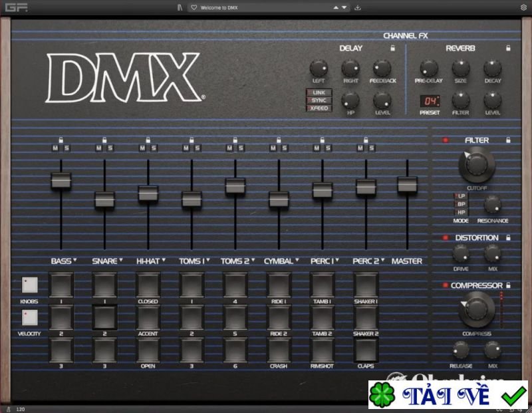Toggle the Distortion section lock icon
This screenshot has width=532, height=413.
508,237
